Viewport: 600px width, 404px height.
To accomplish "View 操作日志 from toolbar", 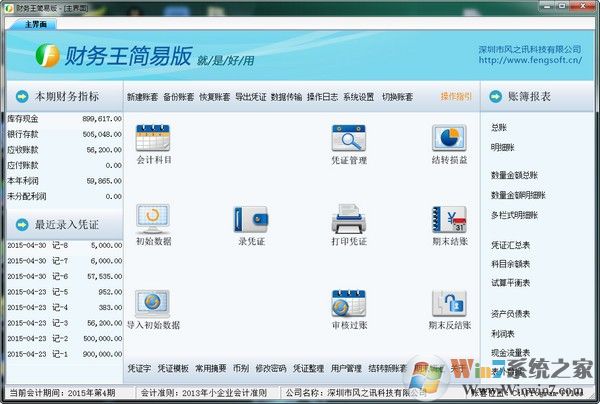I will point(322,97).
